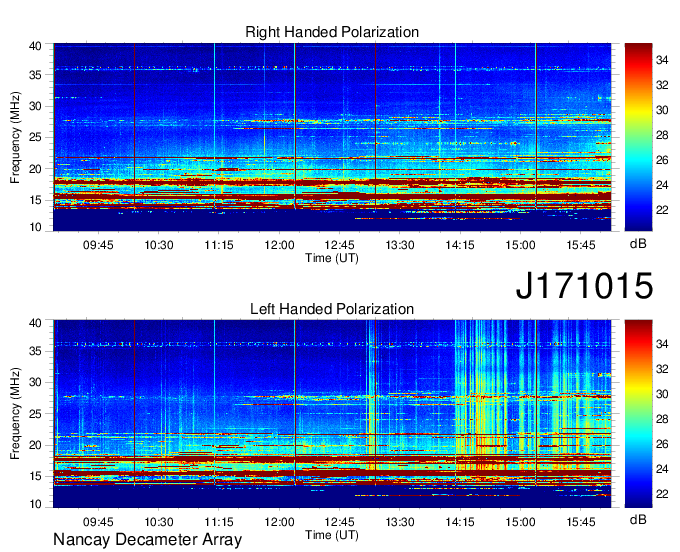Click the Right Handed Polarization dB colorbar
The height and width of the screenshot is (552, 680).
click(638, 136)
